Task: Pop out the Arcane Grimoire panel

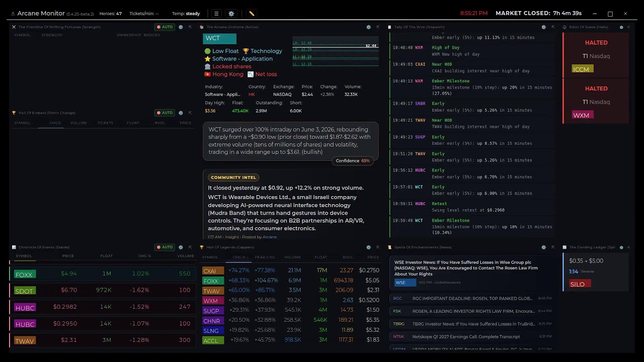Action: 378,27
